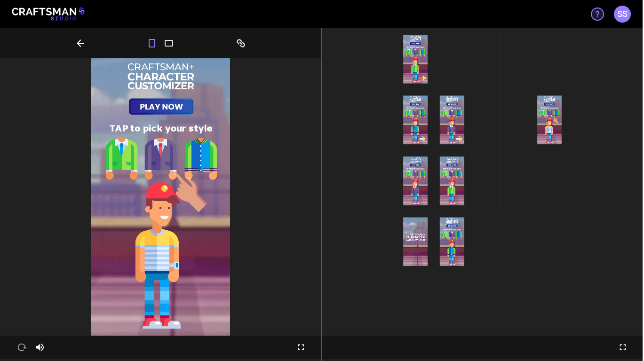This screenshot has height=361, width=644.
Task: Copy share link with the chain icon
Action: 241,43
